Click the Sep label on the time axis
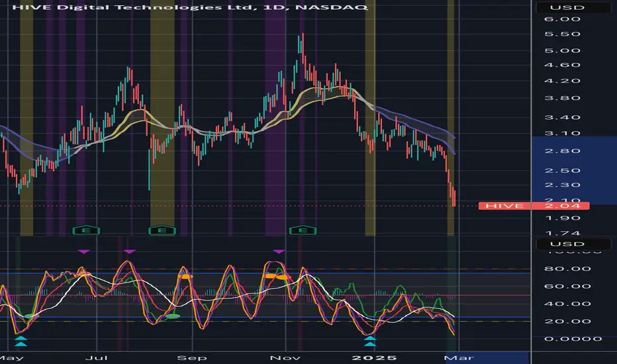This screenshot has height=364, width=617. click(x=192, y=358)
